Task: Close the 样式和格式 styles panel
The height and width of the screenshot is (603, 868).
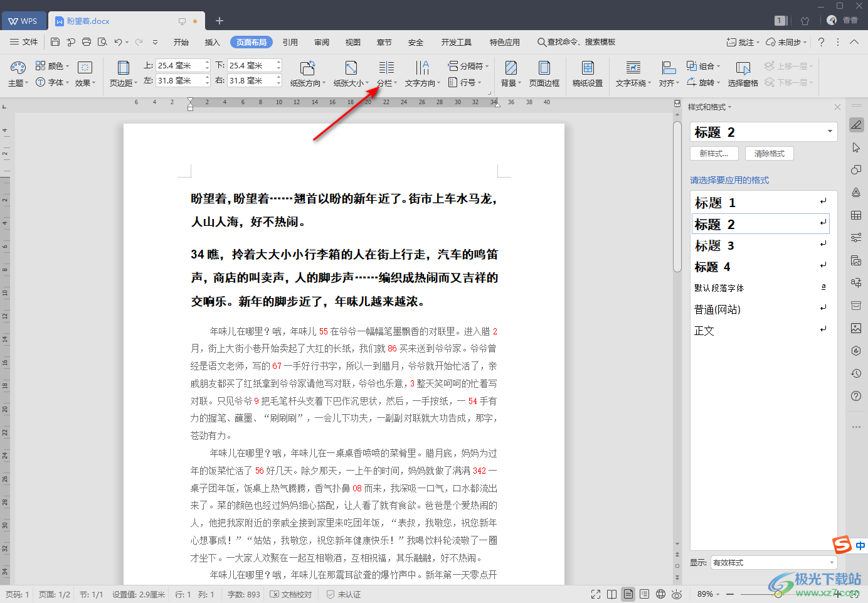Action: [837, 107]
